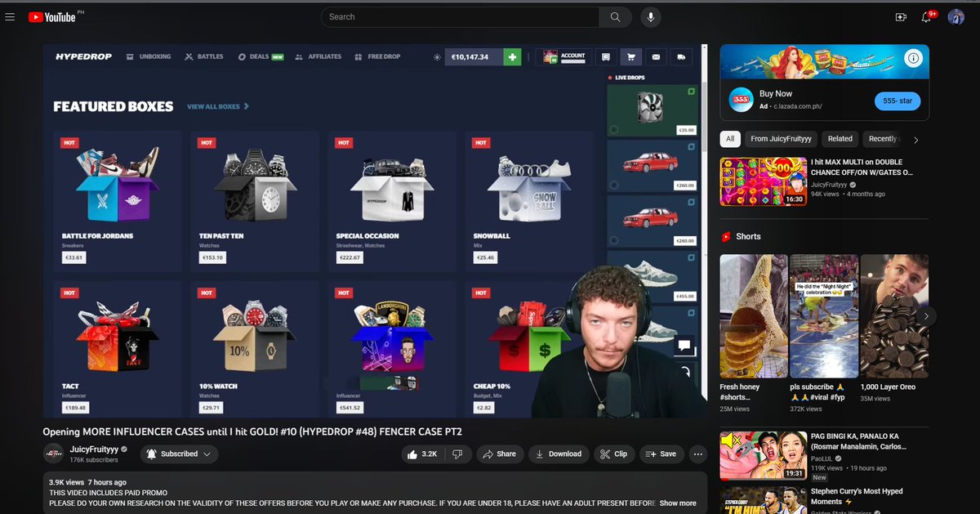Image resolution: width=980 pixels, height=514 pixels.
Task: Select the Related filter chip
Action: [840, 139]
